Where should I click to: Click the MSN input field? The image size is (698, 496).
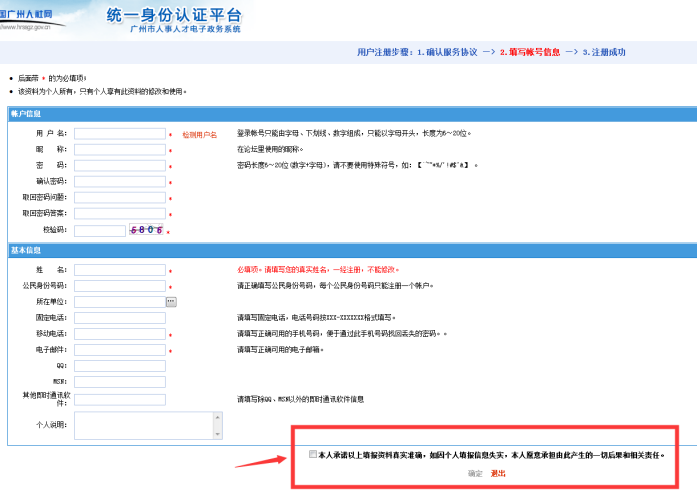(120, 382)
